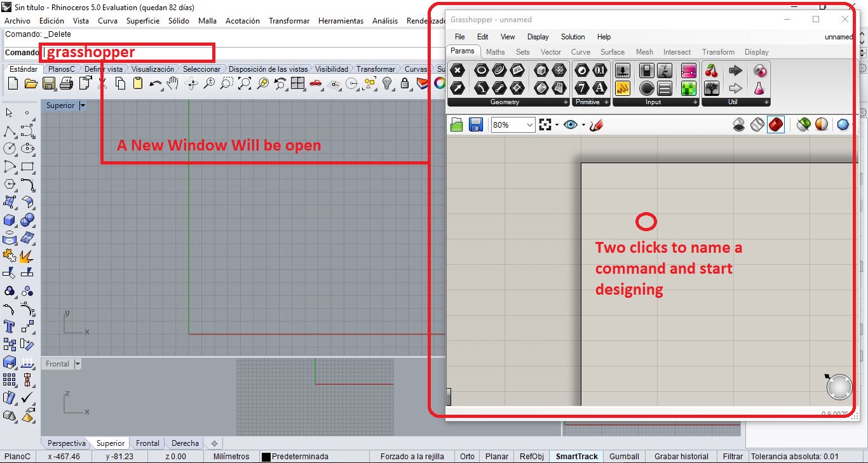Image resolution: width=868 pixels, height=463 pixels.
Task: Click the checkmark analysis tool in sidebar
Action: pos(27,398)
